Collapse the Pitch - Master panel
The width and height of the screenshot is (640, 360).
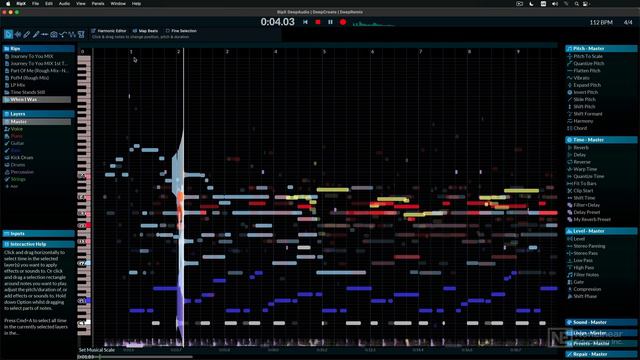tap(601, 49)
